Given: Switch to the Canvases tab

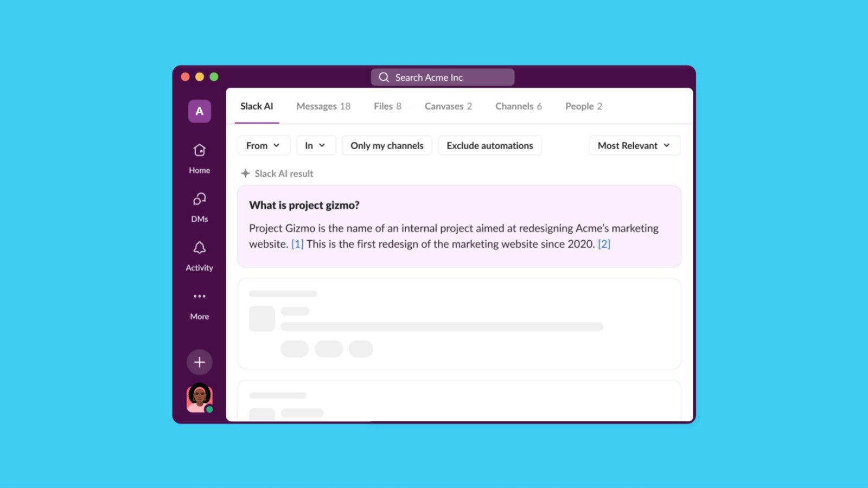Looking at the screenshot, I should pos(448,106).
